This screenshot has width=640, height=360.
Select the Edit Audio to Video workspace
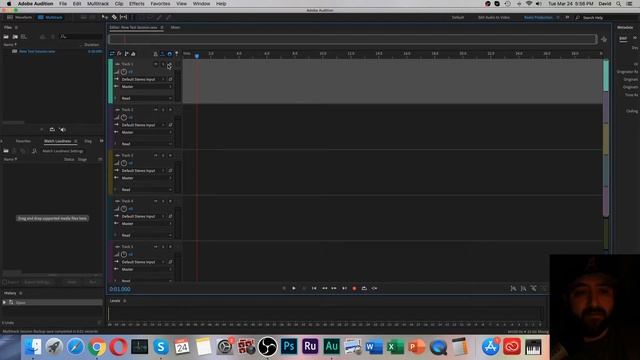[494, 18]
